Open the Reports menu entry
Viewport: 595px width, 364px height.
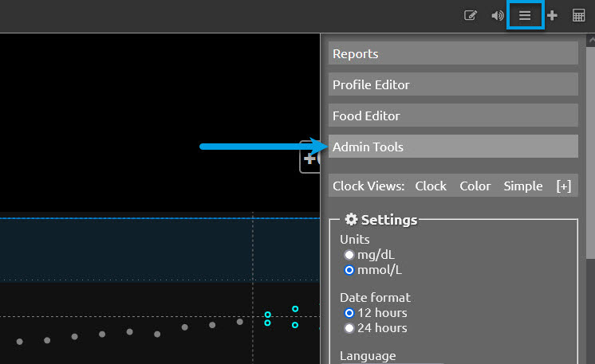tap(453, 53)
